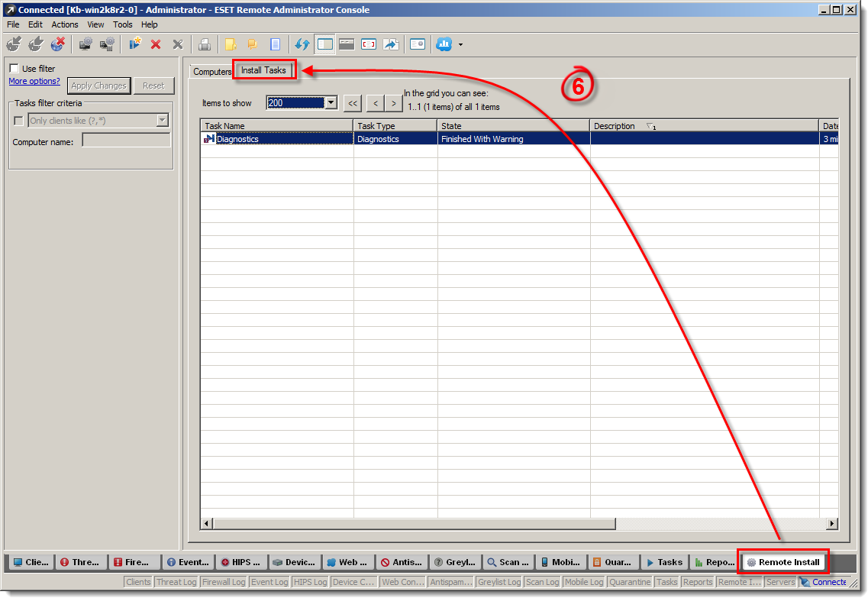Sort by State column header
Image resolution: width=868 pixels, height=598 pixels.
coord(513,126)
